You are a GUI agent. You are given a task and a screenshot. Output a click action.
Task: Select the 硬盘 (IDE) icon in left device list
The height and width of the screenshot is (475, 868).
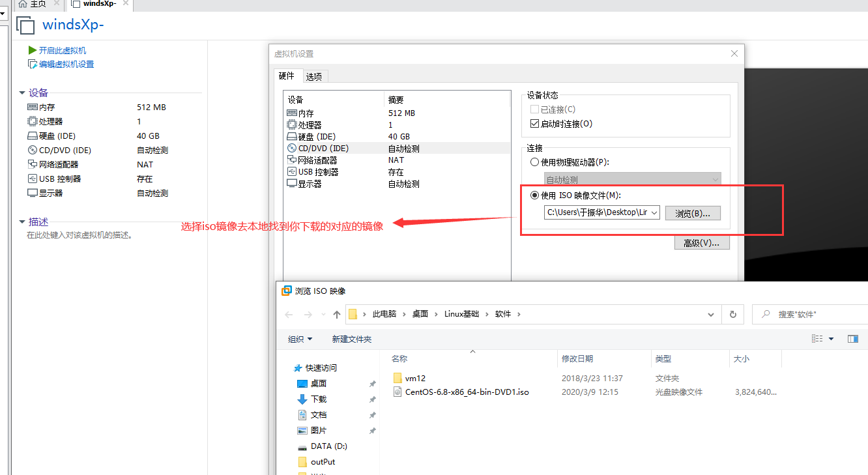(x=33, y=136)
